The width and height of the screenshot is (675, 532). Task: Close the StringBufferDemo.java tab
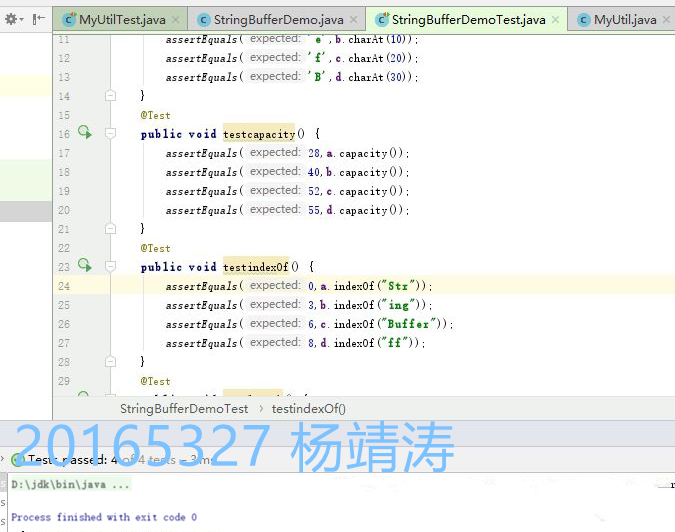point(353,20)
